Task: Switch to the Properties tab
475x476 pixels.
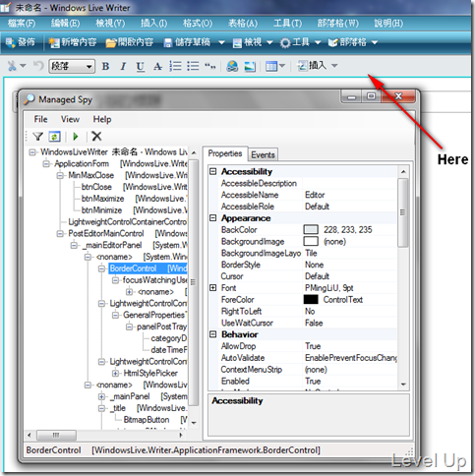Action: click(x=225, y=153)
